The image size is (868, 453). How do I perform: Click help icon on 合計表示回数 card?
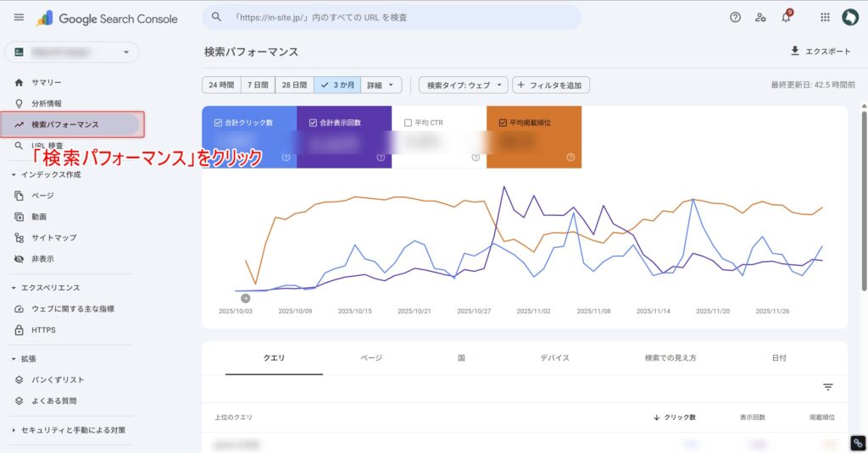click(x=381, y=157)
